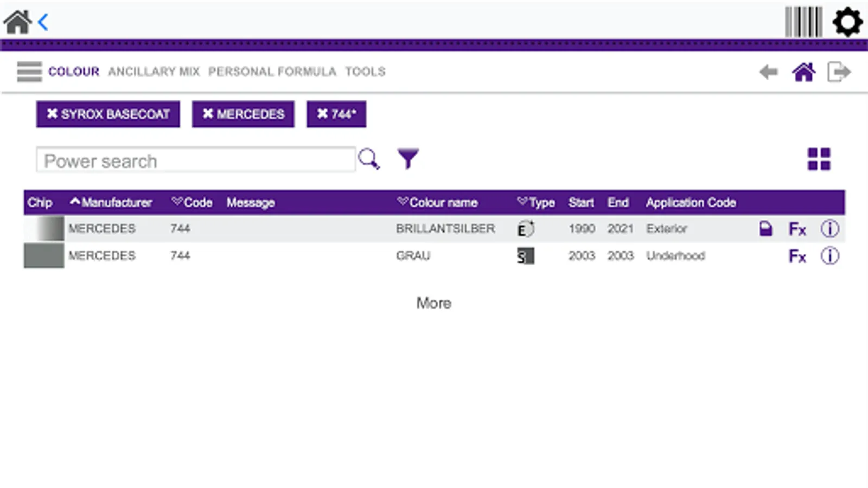The image size is (868, 488).
Task: Click MERCEDES manufacturer in GRAU row
Action: pyautogui.click(x=102, y=256)
